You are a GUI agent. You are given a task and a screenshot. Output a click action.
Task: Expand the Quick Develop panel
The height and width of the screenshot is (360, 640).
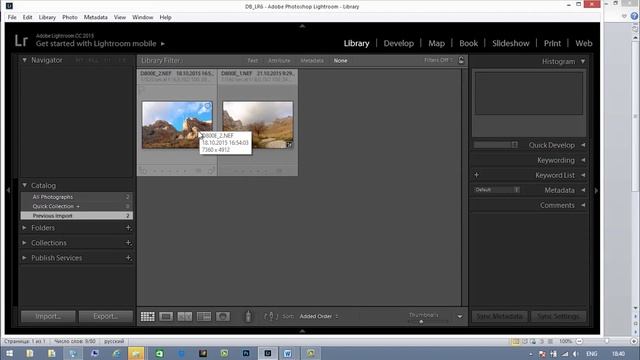point(583,145)
